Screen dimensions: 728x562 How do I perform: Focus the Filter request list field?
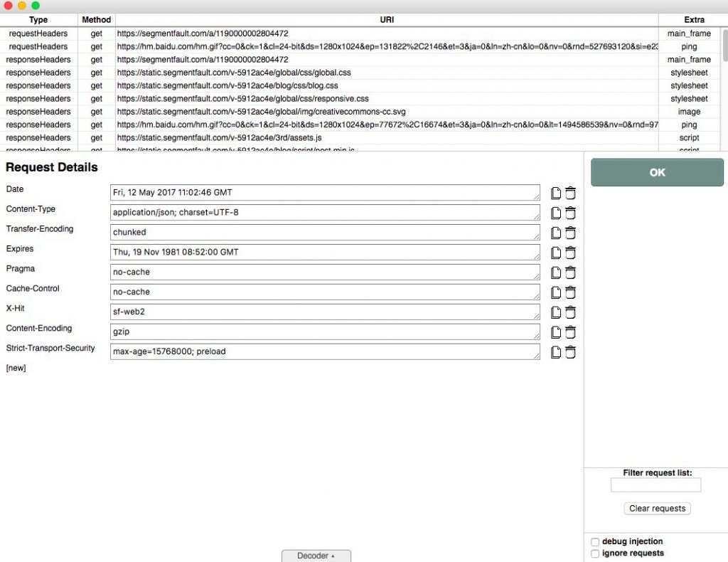tap(655, 485)
